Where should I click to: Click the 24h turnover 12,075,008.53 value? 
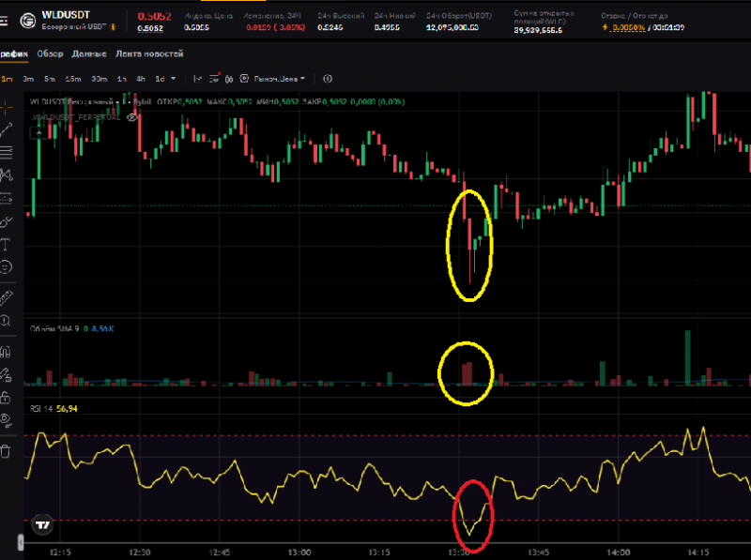(x=452, y=28)
